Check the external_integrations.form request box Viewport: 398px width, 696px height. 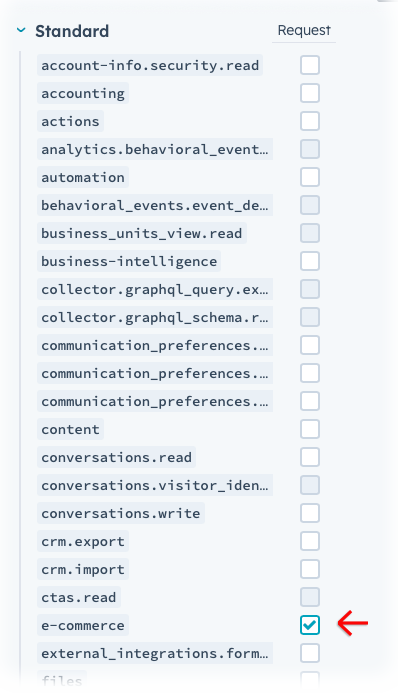310,653
